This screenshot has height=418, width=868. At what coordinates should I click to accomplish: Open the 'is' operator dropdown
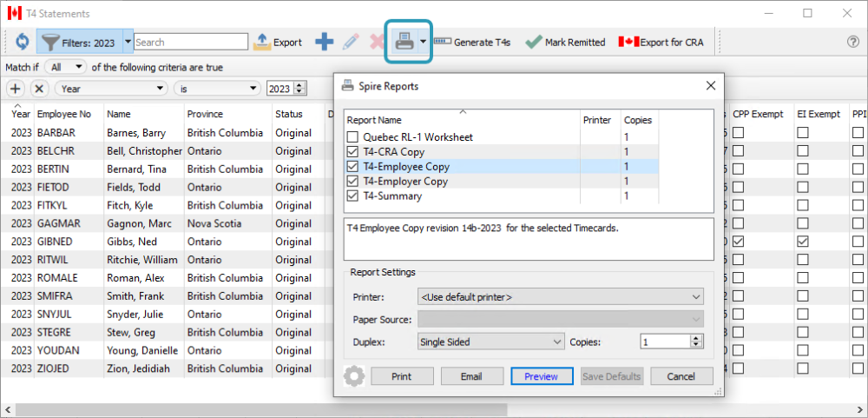217,88
